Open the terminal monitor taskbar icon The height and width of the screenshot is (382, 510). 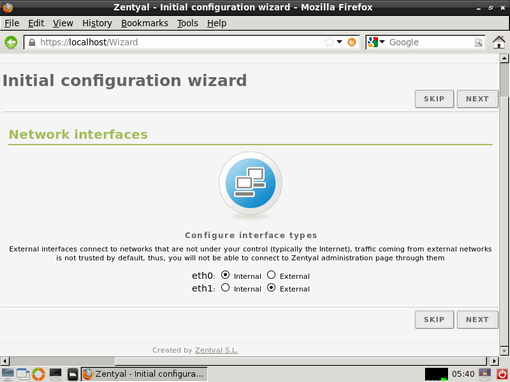55,374
